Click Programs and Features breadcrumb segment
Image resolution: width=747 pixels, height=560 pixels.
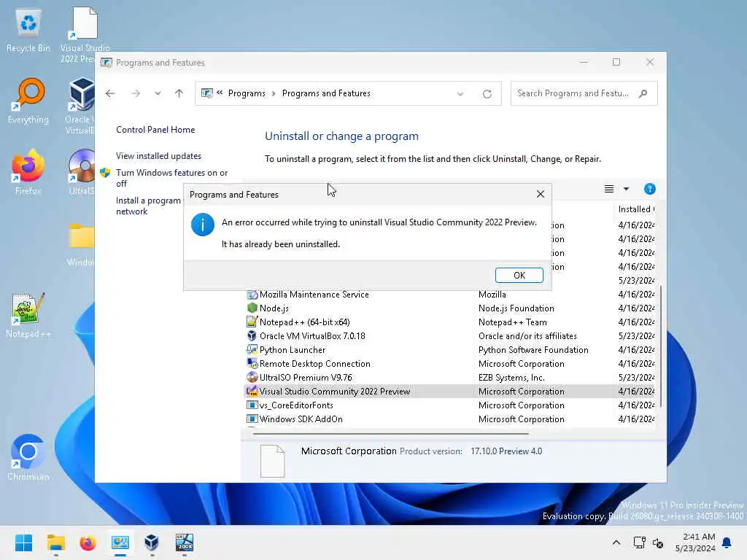(326, 93)
